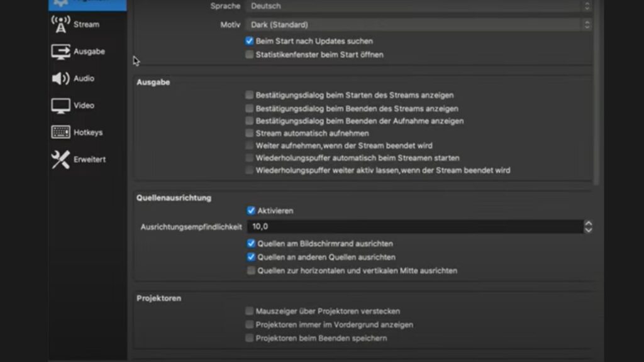Switch to the Erweitert settings tab label
644x362 pixels.
click(x=90, y=160)
